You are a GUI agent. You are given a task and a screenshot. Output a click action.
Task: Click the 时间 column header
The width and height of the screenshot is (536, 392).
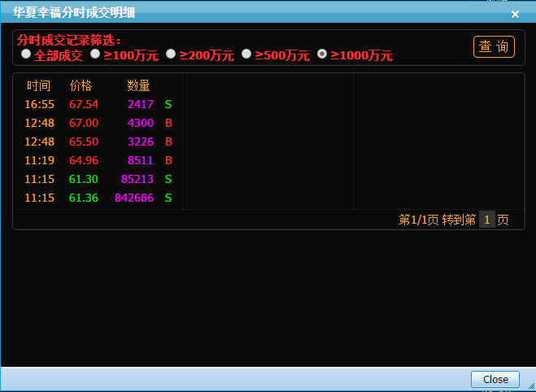point(38,85)
